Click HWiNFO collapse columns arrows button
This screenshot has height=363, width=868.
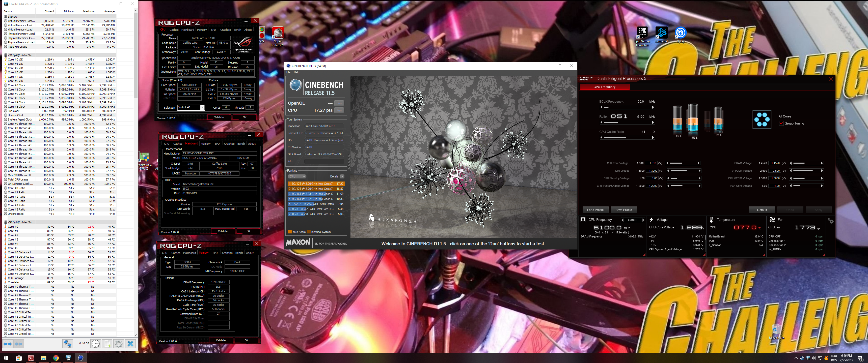click(x=18, y=344)
